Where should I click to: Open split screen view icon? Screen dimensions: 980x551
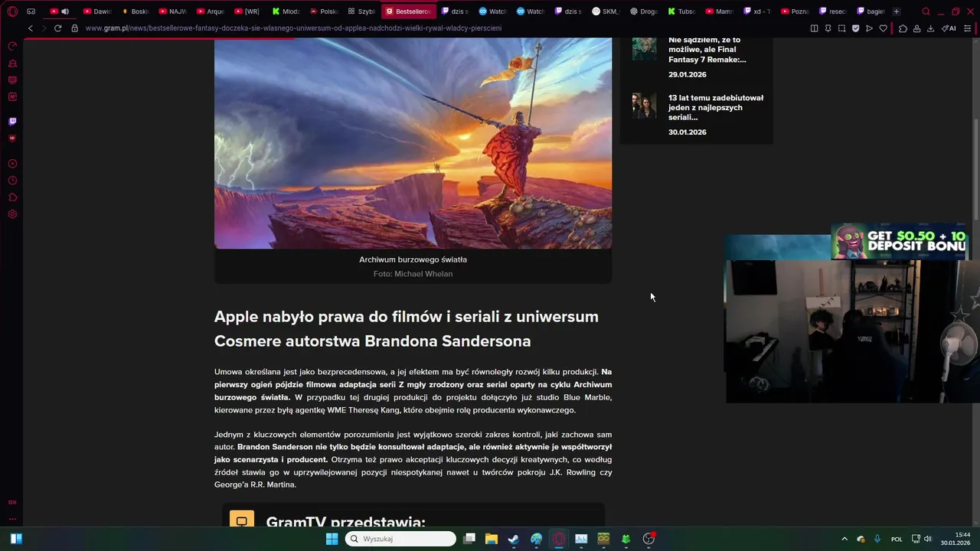pyautogui.click(x=814, y=28)
